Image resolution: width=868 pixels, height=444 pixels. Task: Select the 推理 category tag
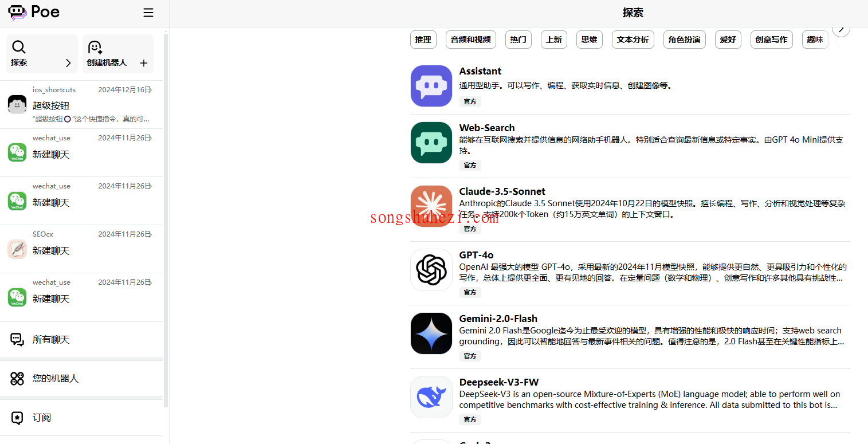423,40
